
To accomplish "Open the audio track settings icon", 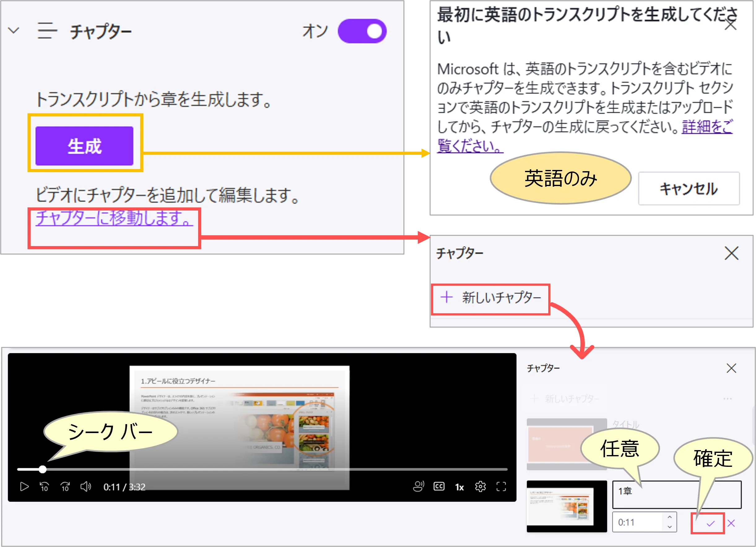I will point(418,487).
